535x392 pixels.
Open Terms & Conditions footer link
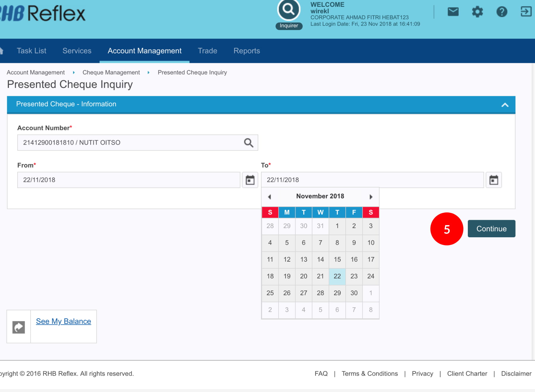pos(369,374)
